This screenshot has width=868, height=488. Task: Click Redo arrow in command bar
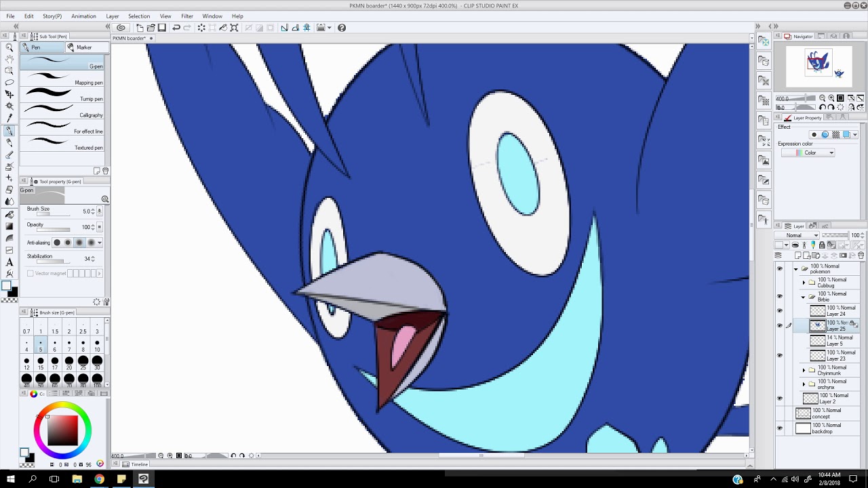click(x=187, y=28)
